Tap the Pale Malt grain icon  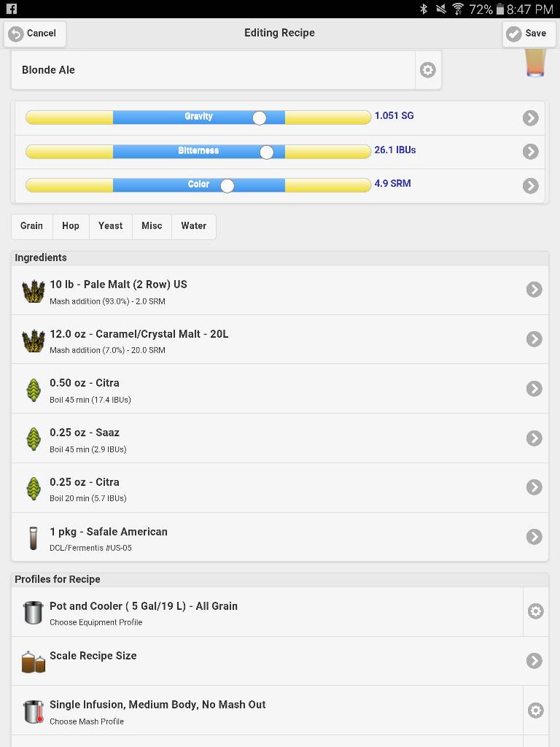coord(34,290)
